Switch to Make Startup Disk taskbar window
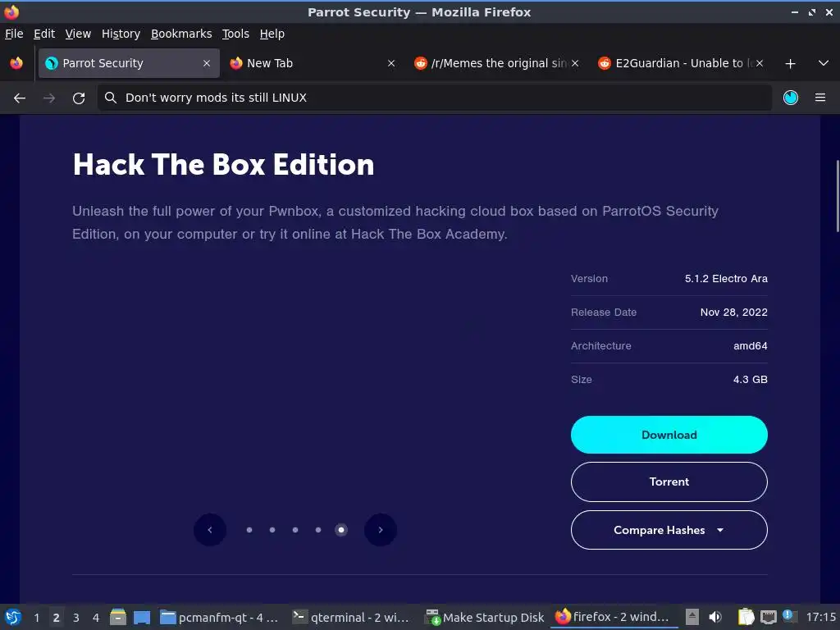Image resolution: width=840 pixels, height=630 pixels. point(484,618)
